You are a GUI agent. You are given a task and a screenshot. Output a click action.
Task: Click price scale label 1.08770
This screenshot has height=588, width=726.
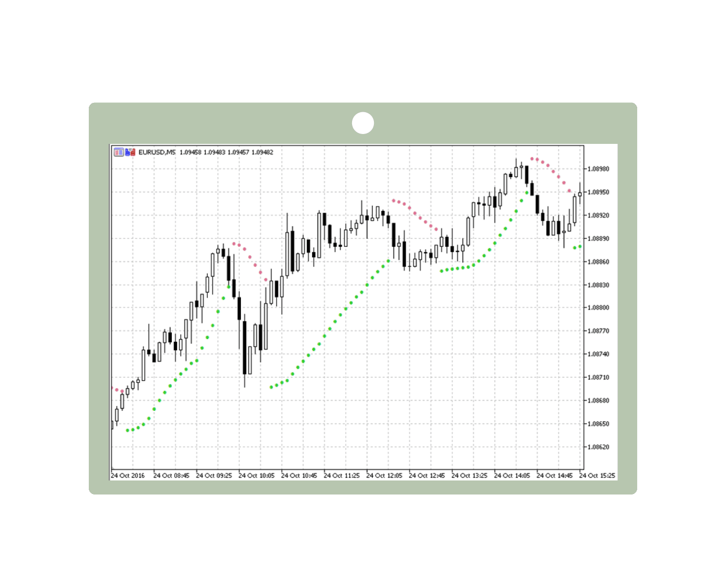point(598,331)
